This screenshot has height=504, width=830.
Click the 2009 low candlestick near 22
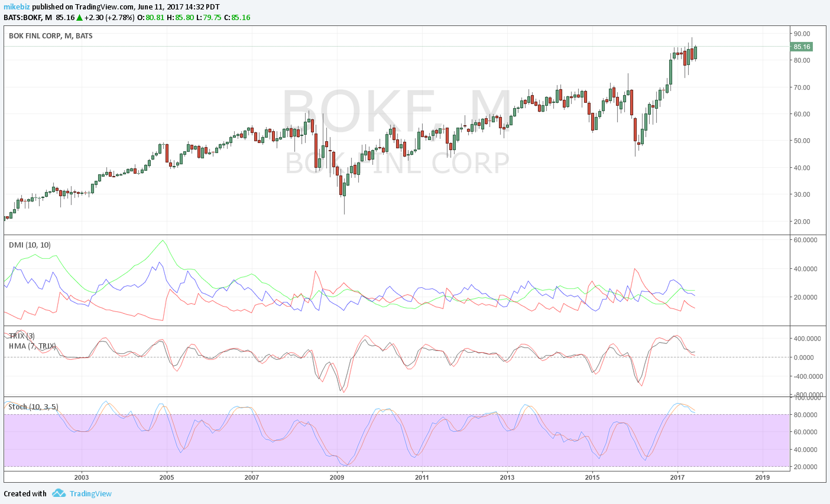345,190
